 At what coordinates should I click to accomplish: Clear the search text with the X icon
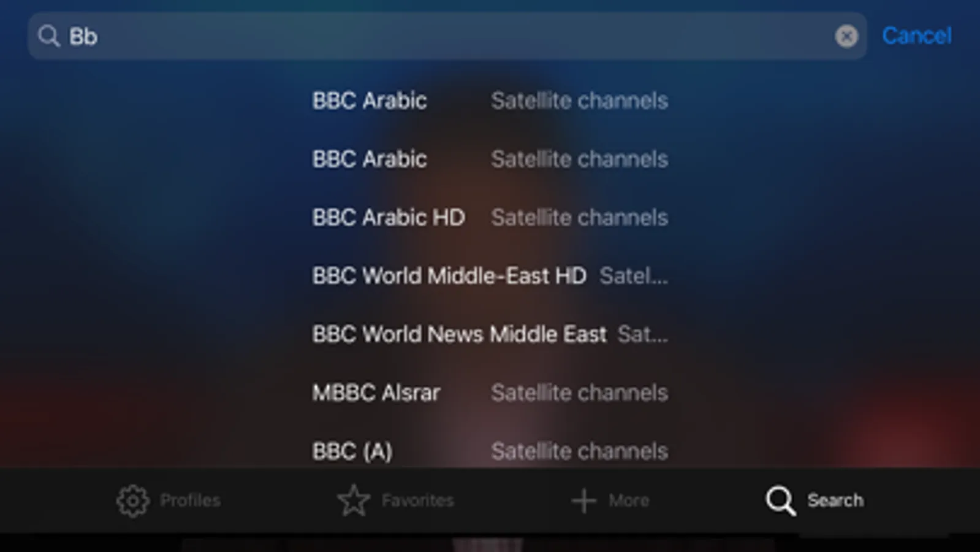tap(846, 36)
